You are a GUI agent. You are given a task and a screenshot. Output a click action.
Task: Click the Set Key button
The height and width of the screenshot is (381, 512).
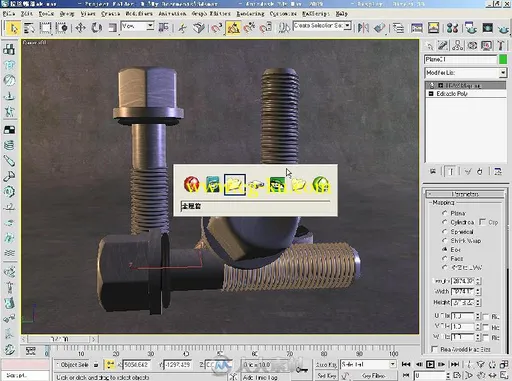tap(326, 375)
